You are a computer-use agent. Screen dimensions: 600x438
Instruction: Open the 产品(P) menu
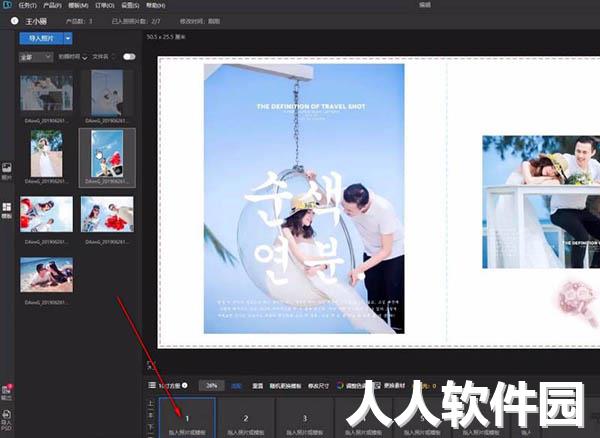click(x=52, y=5)
